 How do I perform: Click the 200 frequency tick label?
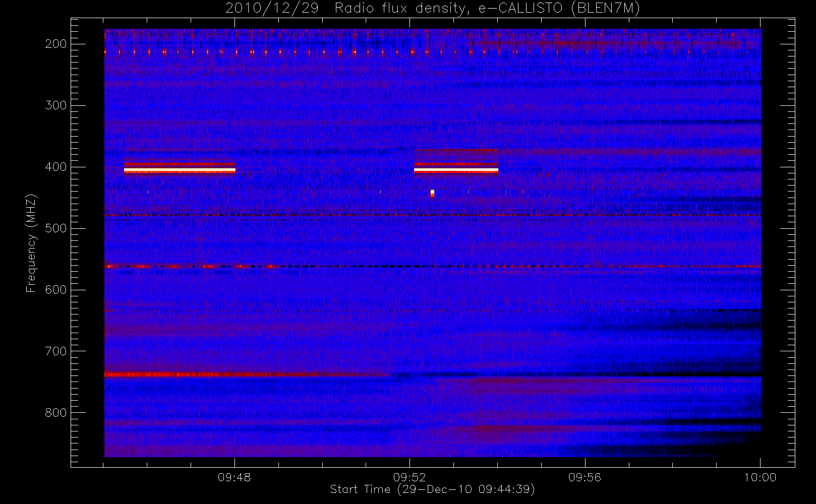(55, 44)
